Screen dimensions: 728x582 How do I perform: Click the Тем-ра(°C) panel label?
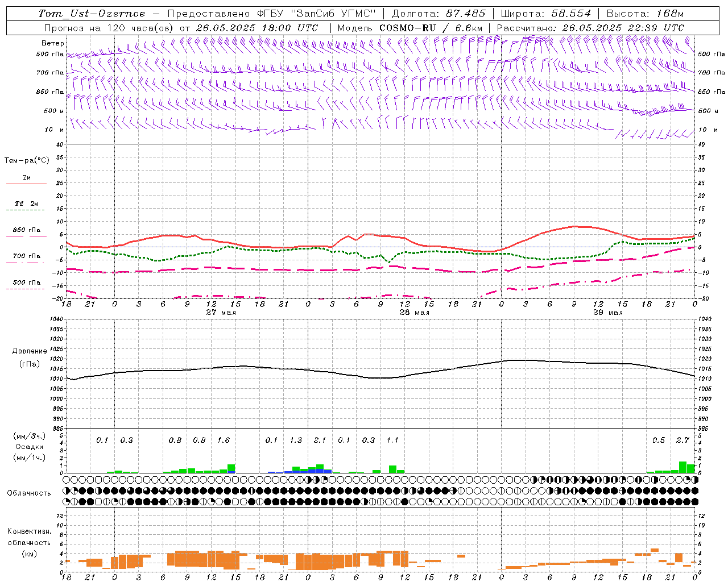tap(27, 161)
